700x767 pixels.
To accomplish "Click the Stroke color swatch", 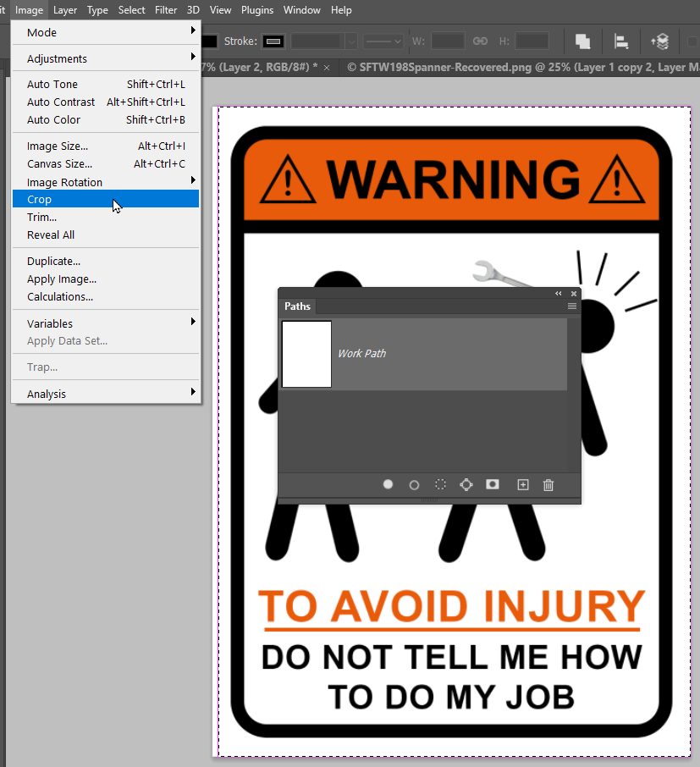I will pyautogui.click(x=273, y=41).
